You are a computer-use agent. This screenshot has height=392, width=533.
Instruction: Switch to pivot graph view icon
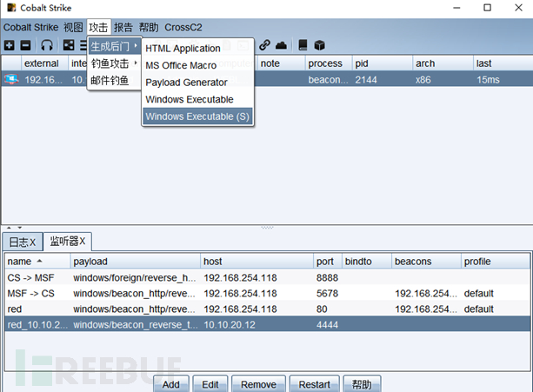pyautogui.click(x=69, y=45)
